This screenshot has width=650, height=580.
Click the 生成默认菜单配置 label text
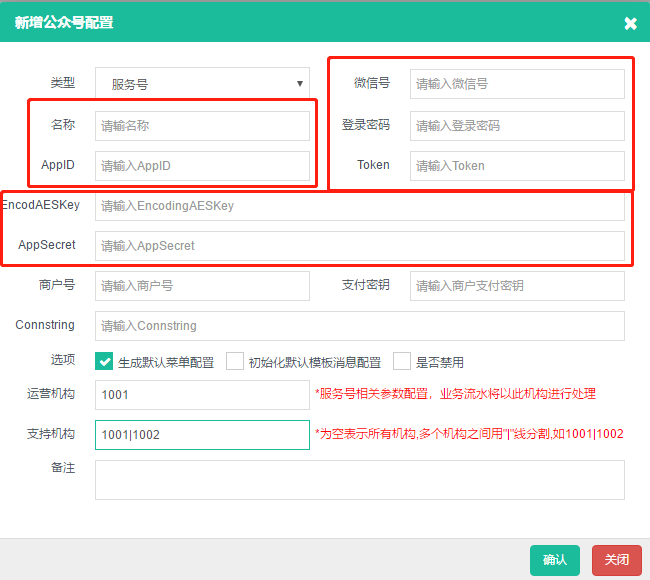(x=166, y=363)
